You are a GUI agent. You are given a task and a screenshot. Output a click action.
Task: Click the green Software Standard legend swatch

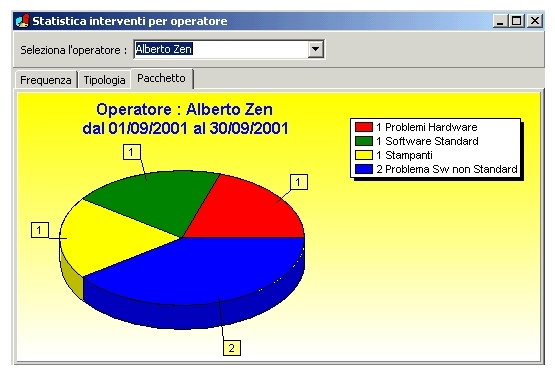pos(364,141)
